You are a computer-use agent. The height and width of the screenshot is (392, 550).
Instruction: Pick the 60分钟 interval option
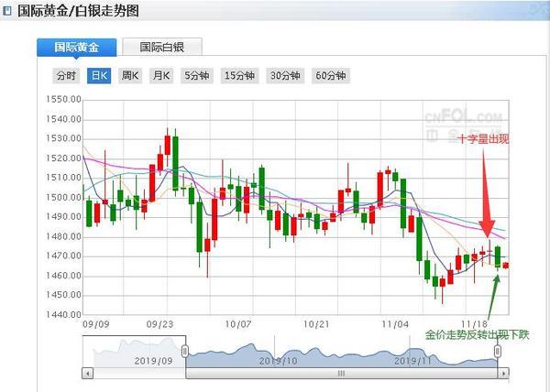coord(330,75)
